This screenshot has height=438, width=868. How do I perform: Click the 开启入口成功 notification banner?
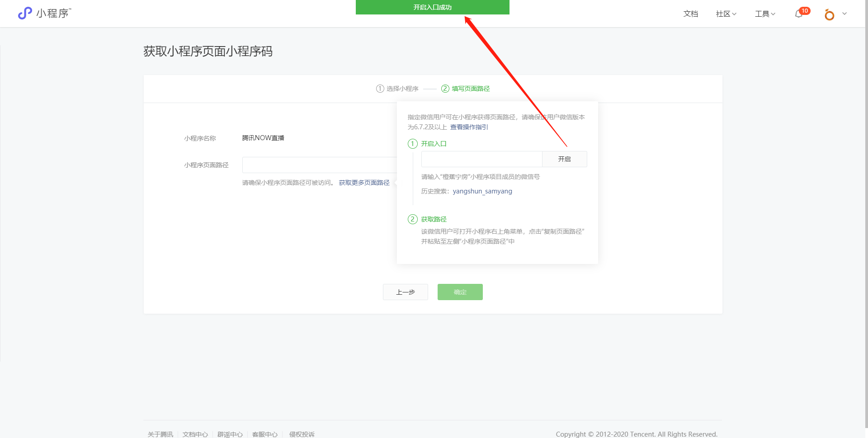[x=433, y=7]
